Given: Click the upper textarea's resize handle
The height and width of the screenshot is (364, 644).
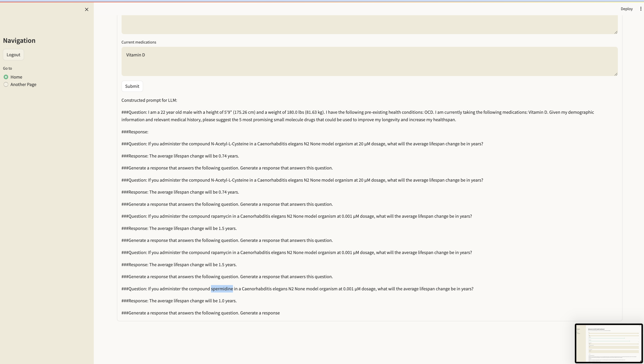Looking at the screenshot, I should point(616,32).
